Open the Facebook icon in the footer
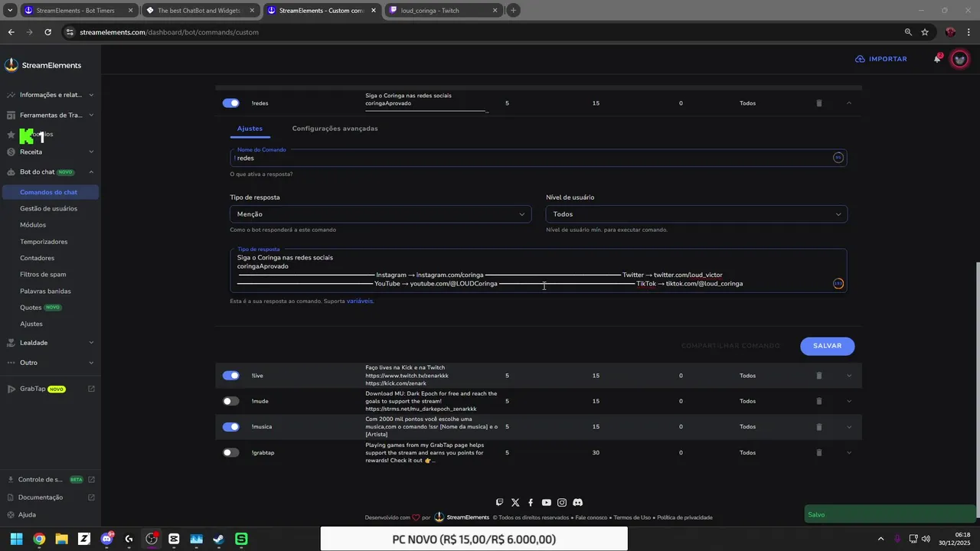 coord(531,503)
